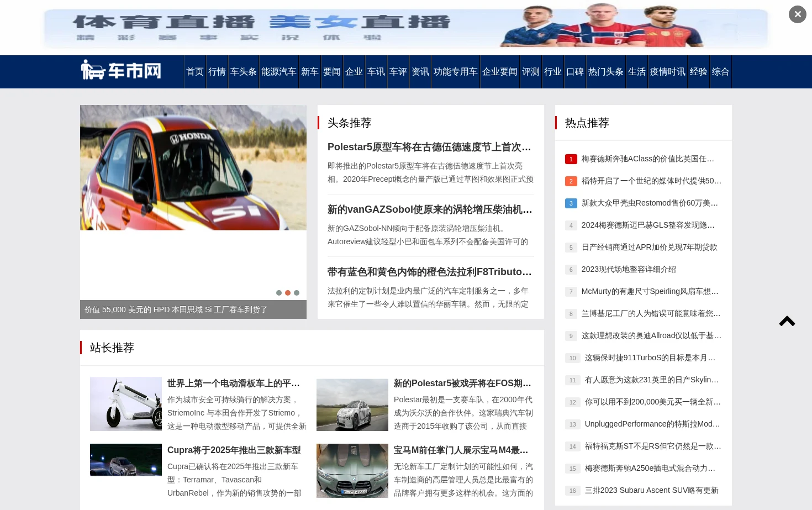Click the 热点推荐 section heading
The image size is (812, 510).
pyautogui.click(x=587, y=123)
